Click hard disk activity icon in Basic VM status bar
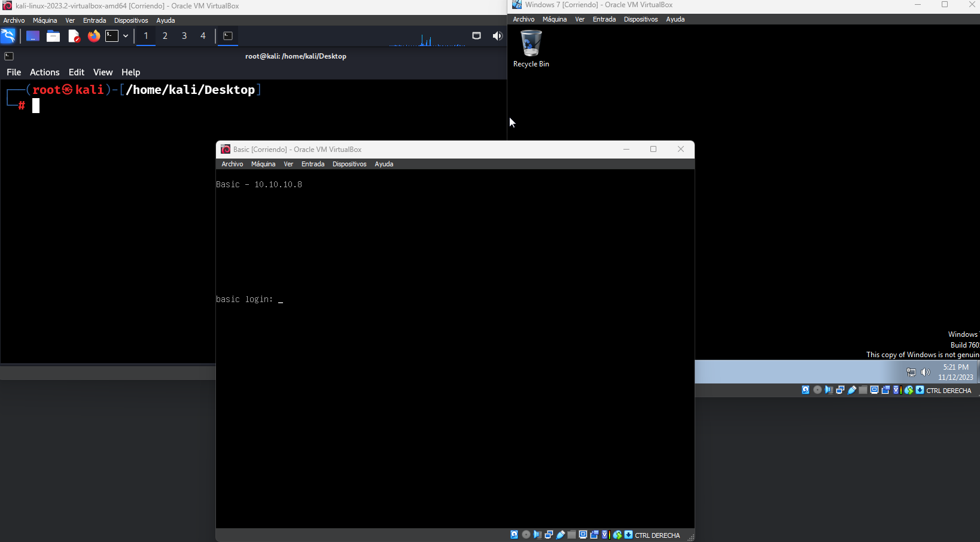This screenshot has width=980, height=542. [514, 535]
